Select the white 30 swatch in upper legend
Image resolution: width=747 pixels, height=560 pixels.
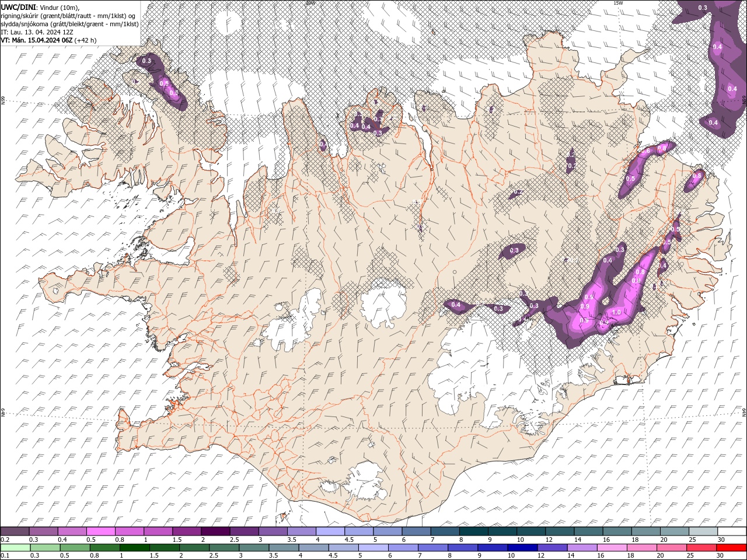[732, 531]
